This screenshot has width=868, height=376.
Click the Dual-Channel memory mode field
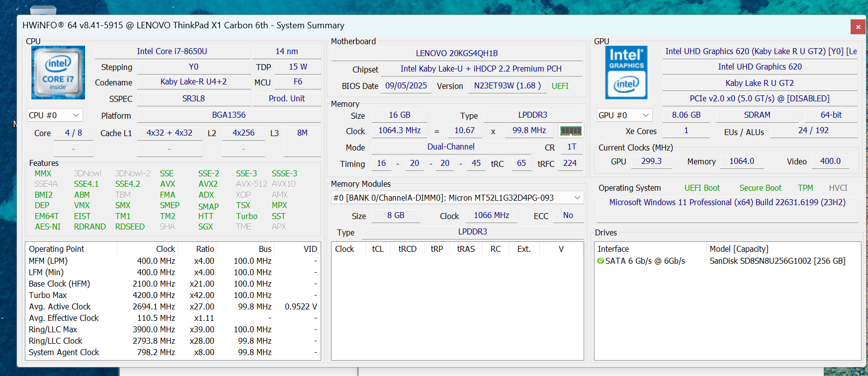(451, 147)
